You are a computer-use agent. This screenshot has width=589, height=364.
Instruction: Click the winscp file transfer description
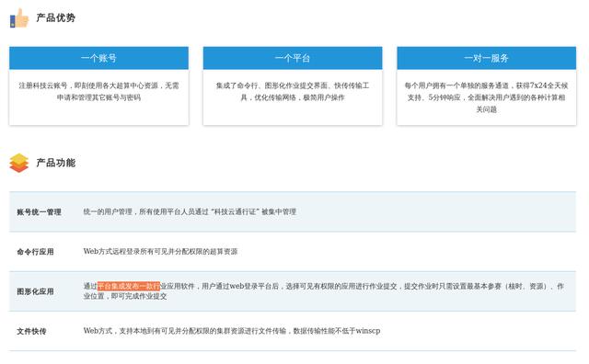pos(232,331)
